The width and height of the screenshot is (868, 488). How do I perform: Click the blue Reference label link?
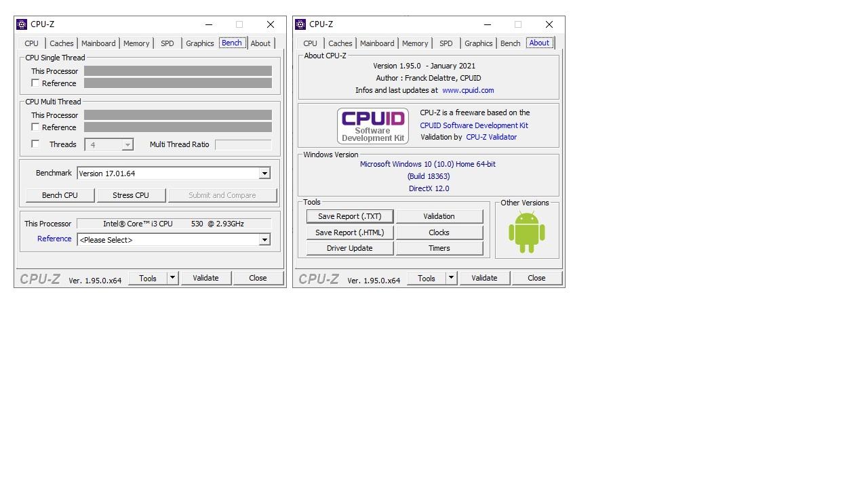[54, 239]
